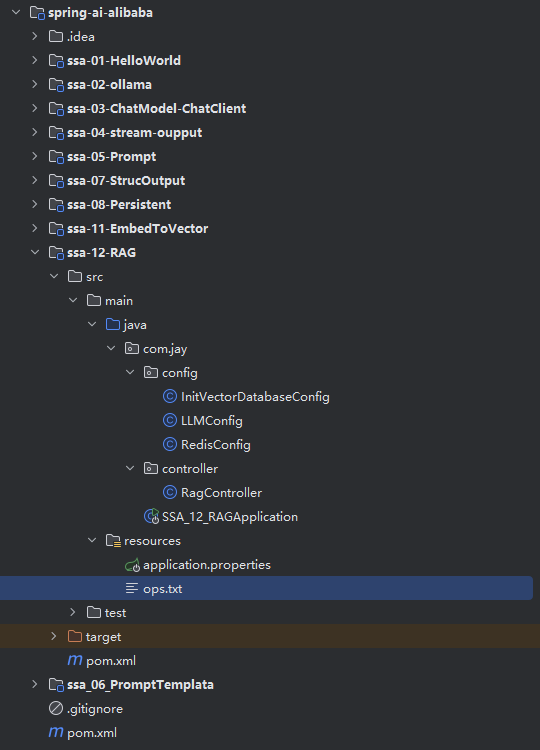Expand the target folder
The height and width of the screenshot is (750, 540).
[x=54, y=636]
